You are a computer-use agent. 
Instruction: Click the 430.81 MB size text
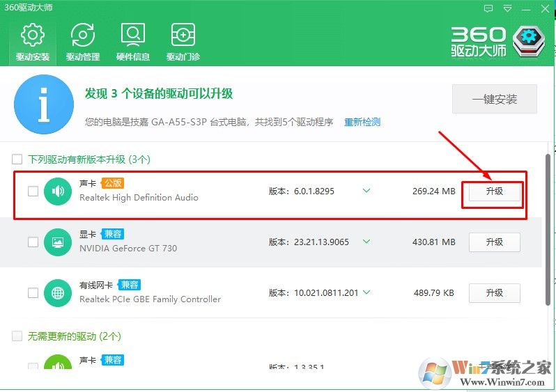pyautogui.click(x=433, y=242)
